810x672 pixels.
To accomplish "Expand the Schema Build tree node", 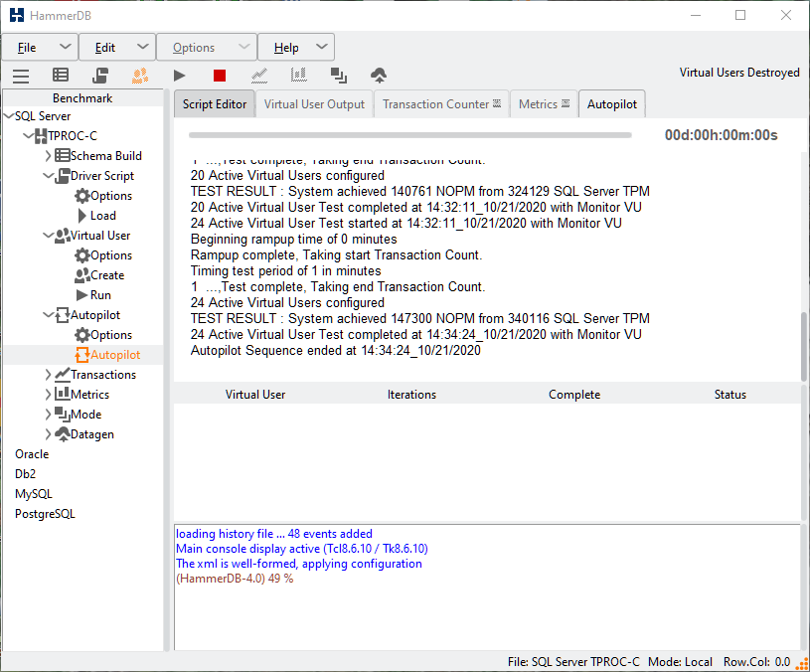I will point(48,156).
